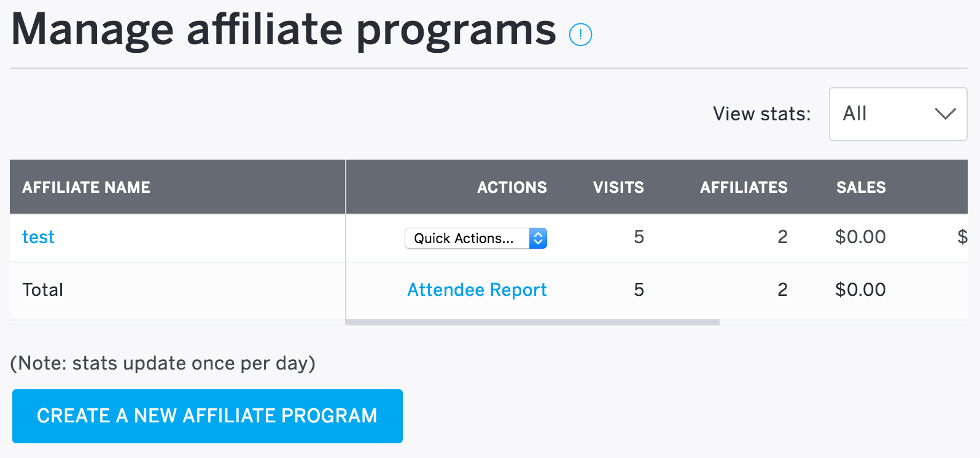Click the Sales column header
The image size is (980, 458).
pyautogui.click(x=861, y=187)
